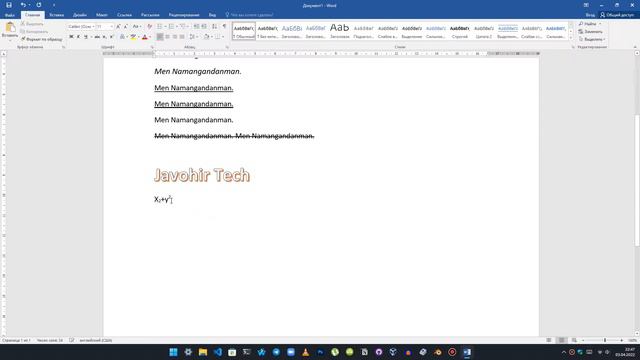Open the Design (Дизайн) tab
640x360 pixels.
click(x=80, y=15)
